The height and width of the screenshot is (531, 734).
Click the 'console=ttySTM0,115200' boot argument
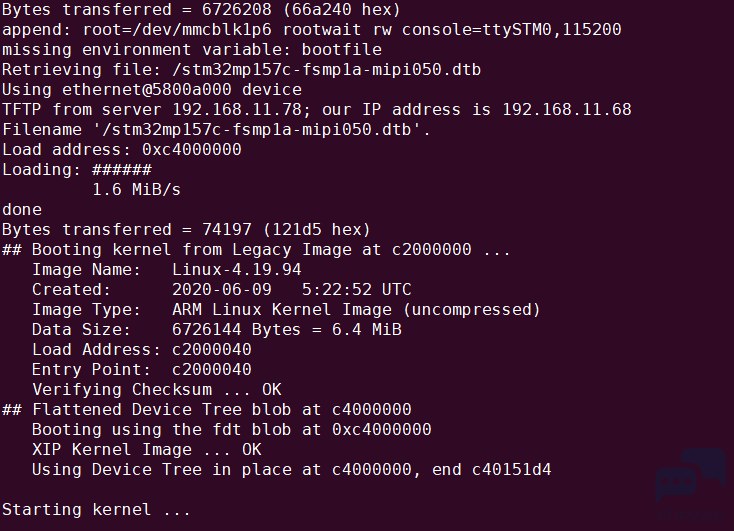click(x=512, y=30)
